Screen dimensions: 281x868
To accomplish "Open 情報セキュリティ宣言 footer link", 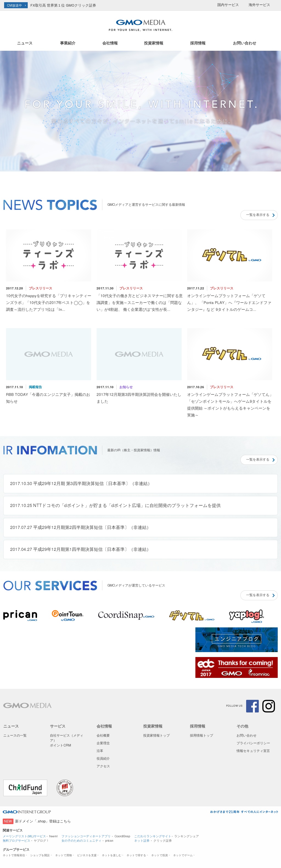I will [253, 751].
